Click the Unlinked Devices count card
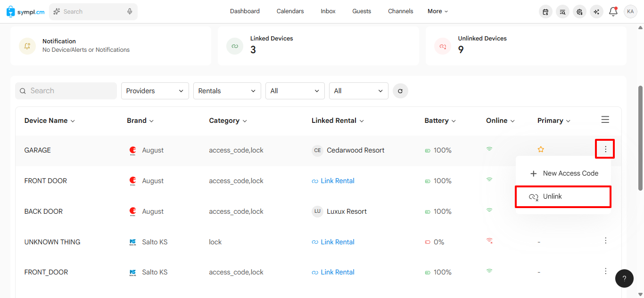This screenshot has width=644, height=298. [526, 46]
